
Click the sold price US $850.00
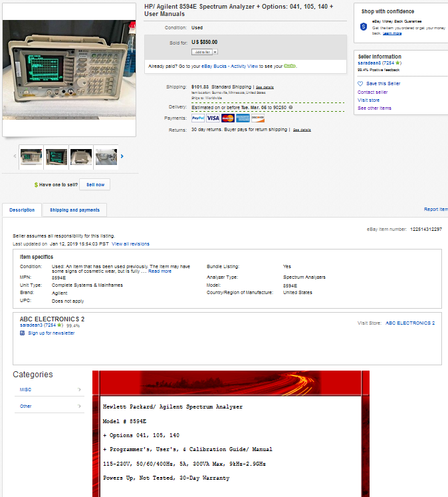tap(205, 42)
